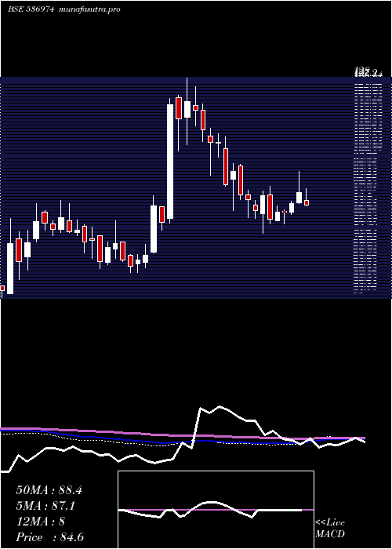392x549 pixels.
Task: Click the munafasutra.pro site text
Action: pyautogui.click(x=90, y=9)
